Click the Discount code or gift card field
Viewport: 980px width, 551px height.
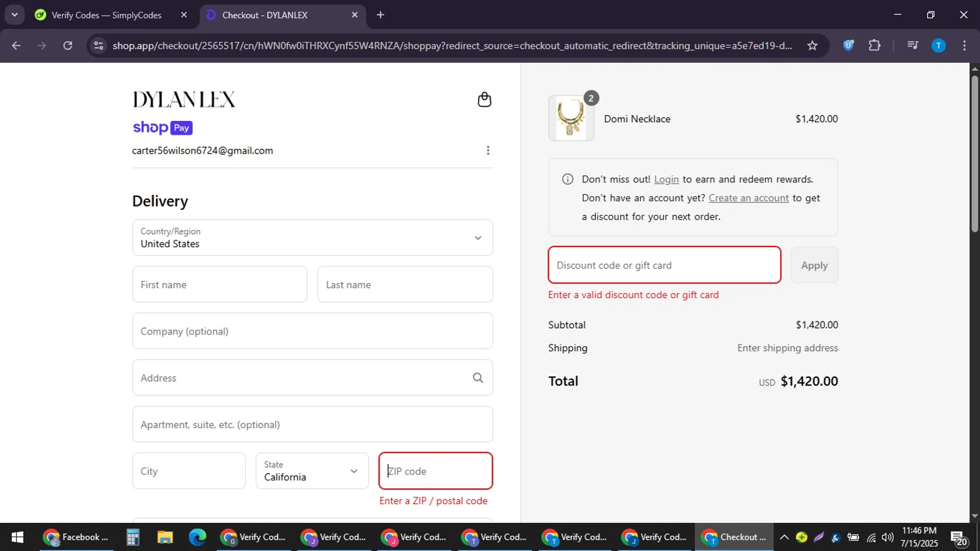pyautogui.click(x=664, y=265)
